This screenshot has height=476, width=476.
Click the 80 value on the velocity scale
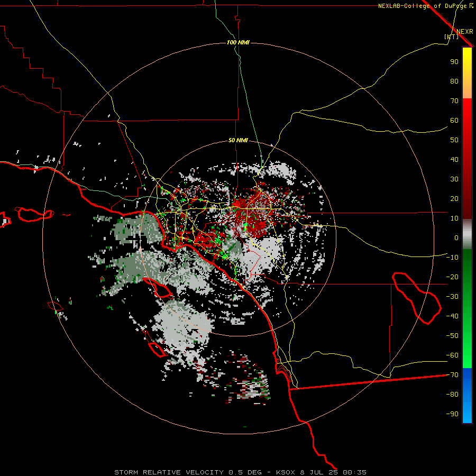pos(454,81)
